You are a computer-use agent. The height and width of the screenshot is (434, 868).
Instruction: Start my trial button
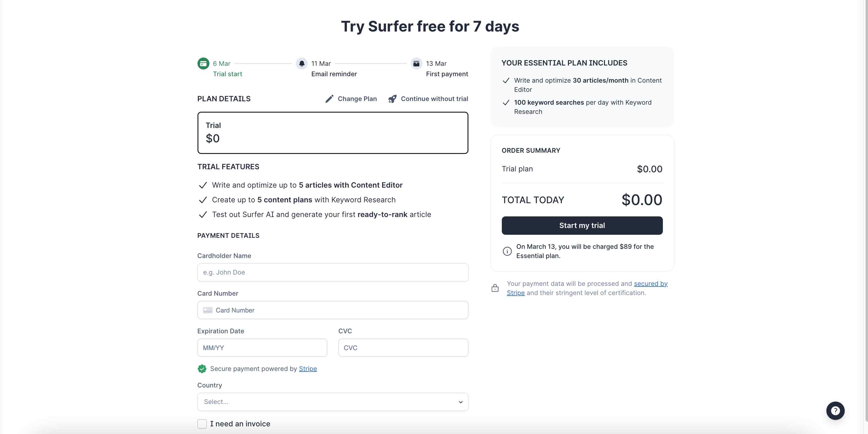pyautogui.click(x=582, y=226)
